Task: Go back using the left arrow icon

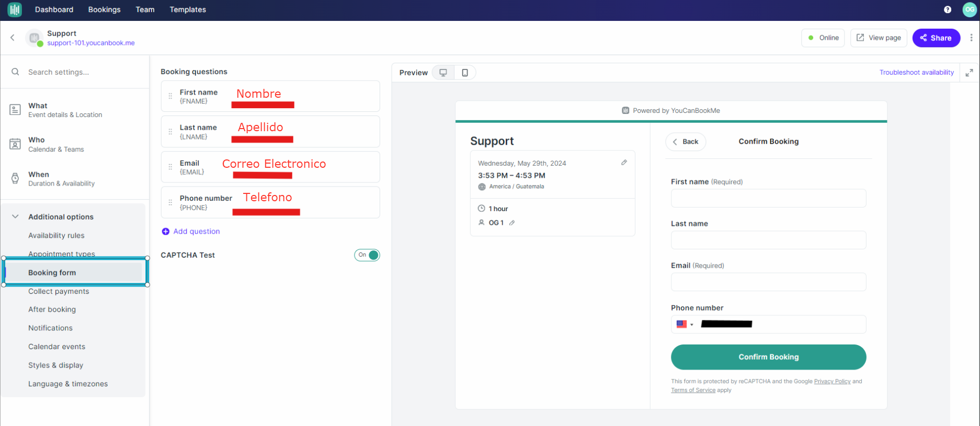Action: click(x=13, y=38)
